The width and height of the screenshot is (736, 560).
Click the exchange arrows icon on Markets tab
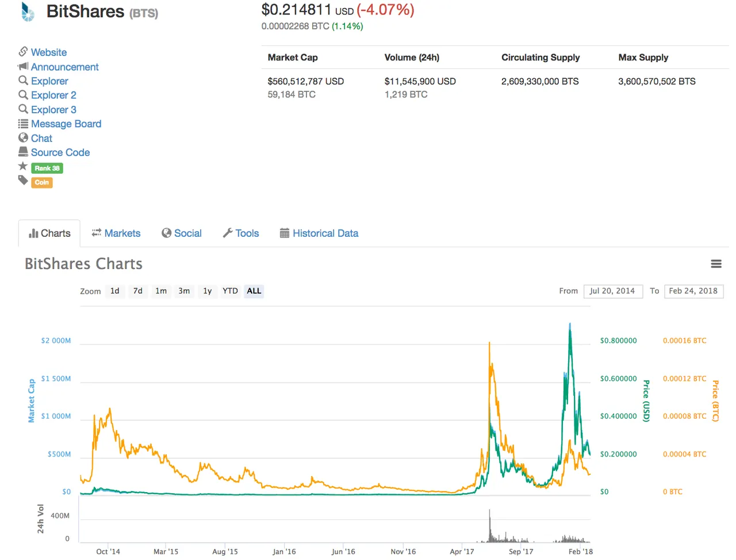[97, 233]
